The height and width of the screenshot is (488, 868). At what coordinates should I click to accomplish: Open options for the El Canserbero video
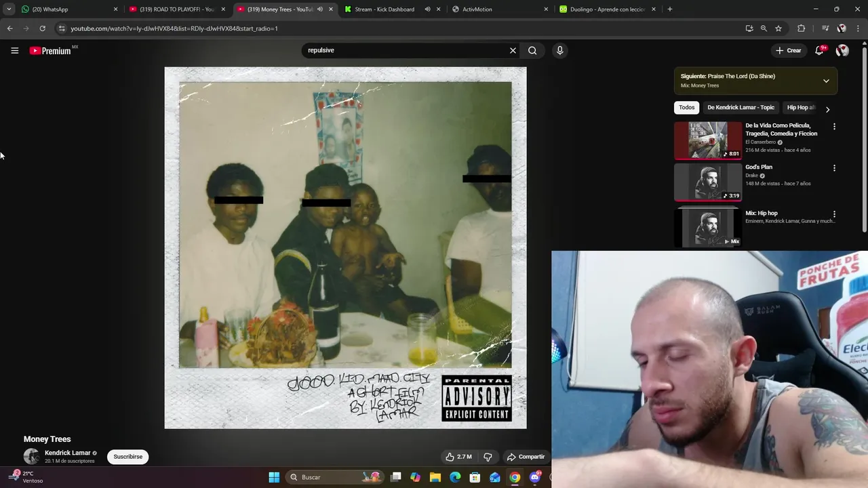coord(834,127)
